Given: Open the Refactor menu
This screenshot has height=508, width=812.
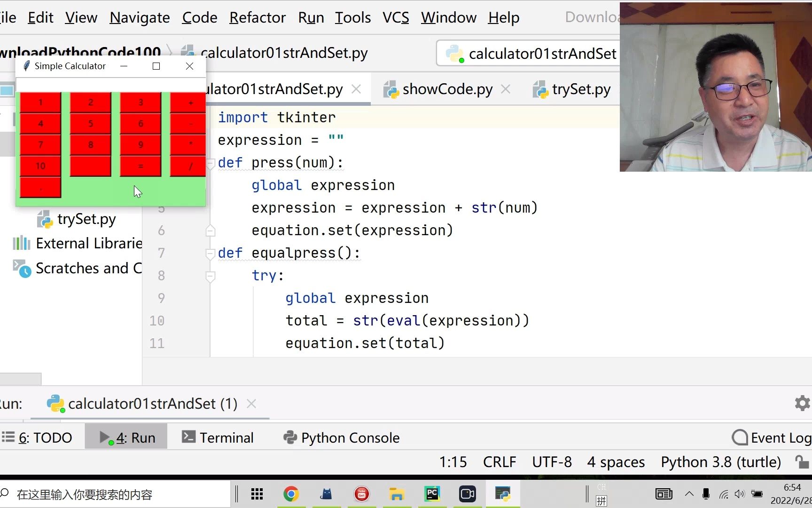Looking at the screenshot, I should [257, 17].
